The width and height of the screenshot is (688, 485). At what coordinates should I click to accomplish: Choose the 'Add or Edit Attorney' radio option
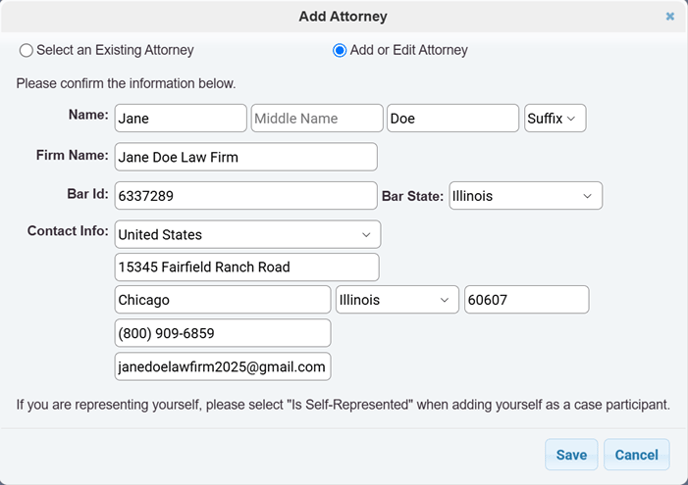coord(339,50)
